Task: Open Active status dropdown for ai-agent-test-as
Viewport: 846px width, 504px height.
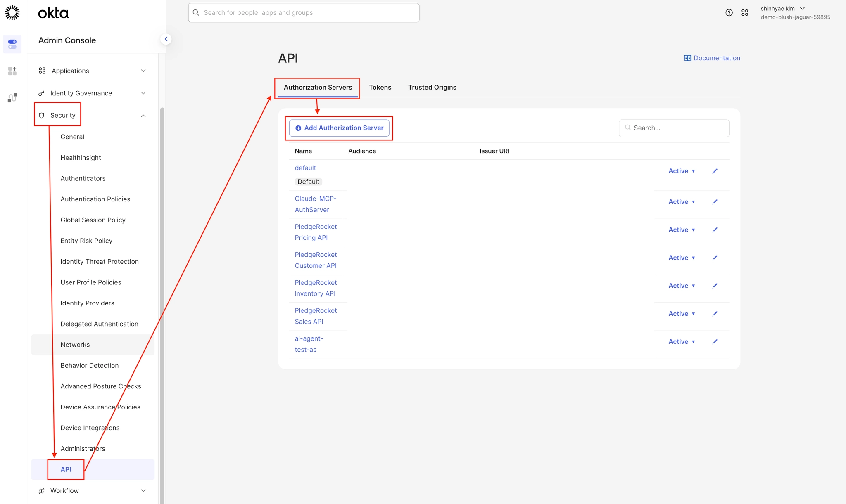Action: 682,342
